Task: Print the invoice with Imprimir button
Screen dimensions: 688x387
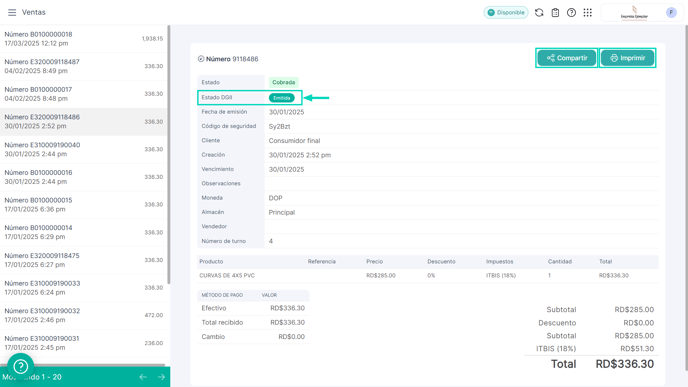Action: 627,58
